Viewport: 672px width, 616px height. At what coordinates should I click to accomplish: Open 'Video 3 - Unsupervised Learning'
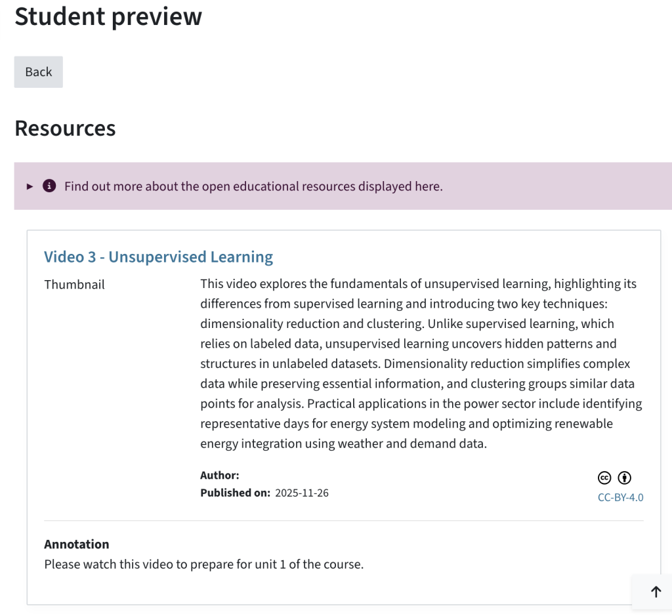(158, 257)
